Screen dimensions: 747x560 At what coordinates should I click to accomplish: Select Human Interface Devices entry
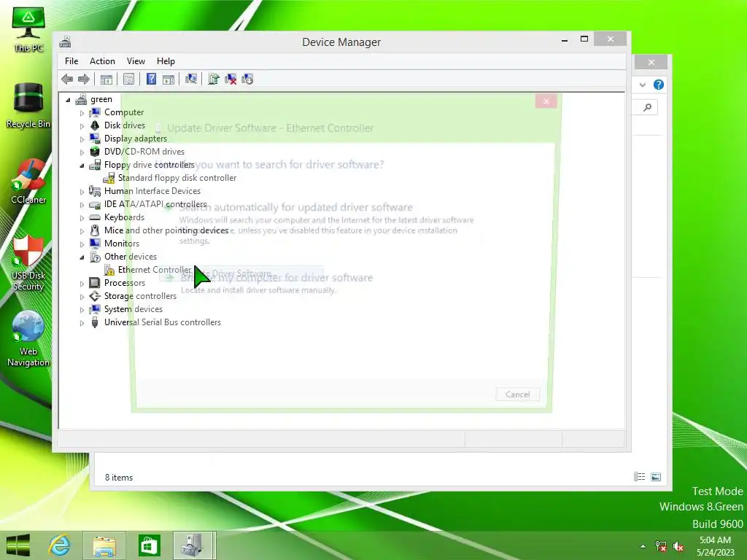point(152,191)
